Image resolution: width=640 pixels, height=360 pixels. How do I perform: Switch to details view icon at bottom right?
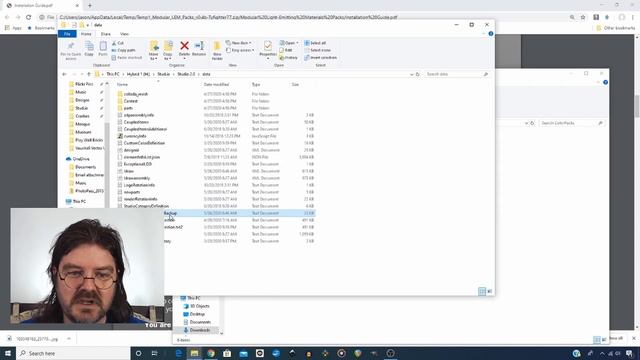click(x=482, y=291)
